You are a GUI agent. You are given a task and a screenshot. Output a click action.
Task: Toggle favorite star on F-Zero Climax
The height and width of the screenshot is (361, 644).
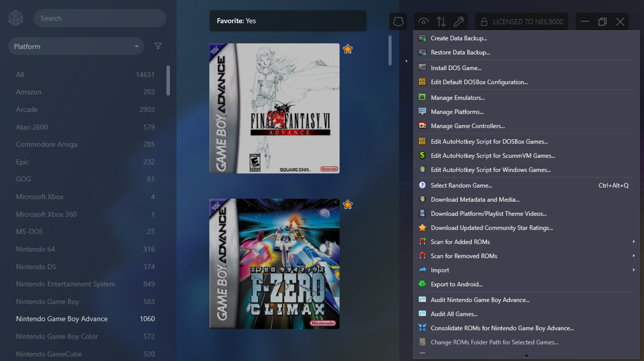[348, 205]
